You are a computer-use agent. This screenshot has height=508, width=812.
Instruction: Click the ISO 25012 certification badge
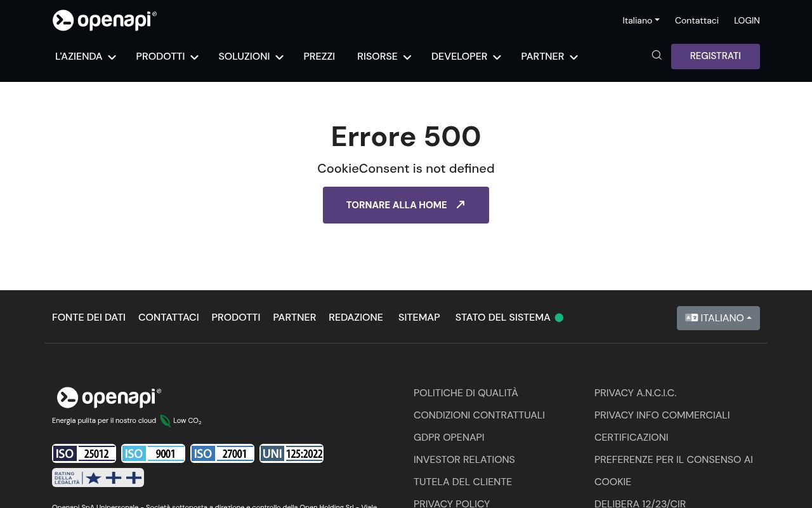84,453
